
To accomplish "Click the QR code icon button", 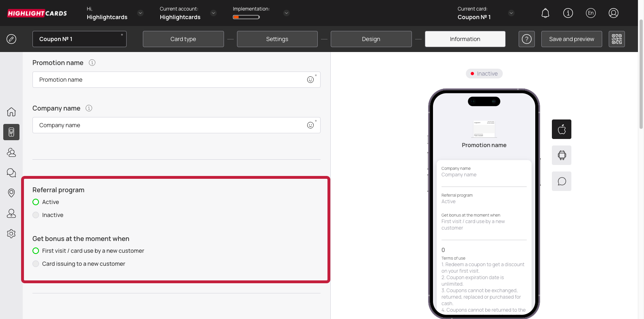I will 616,39.
